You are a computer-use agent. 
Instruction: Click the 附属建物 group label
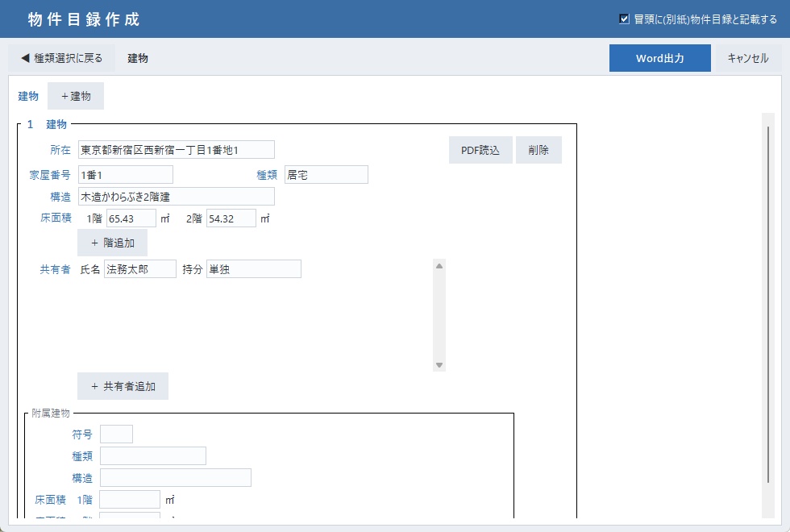pos(50,413)
